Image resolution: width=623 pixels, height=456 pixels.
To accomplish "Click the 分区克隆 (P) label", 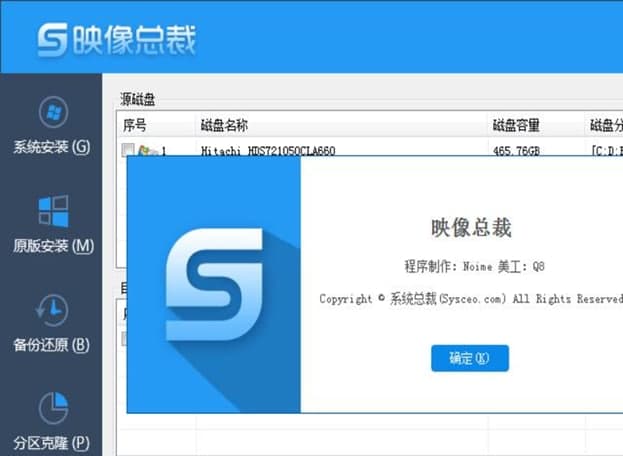I will pyautogui.click(x=52, y=443).
